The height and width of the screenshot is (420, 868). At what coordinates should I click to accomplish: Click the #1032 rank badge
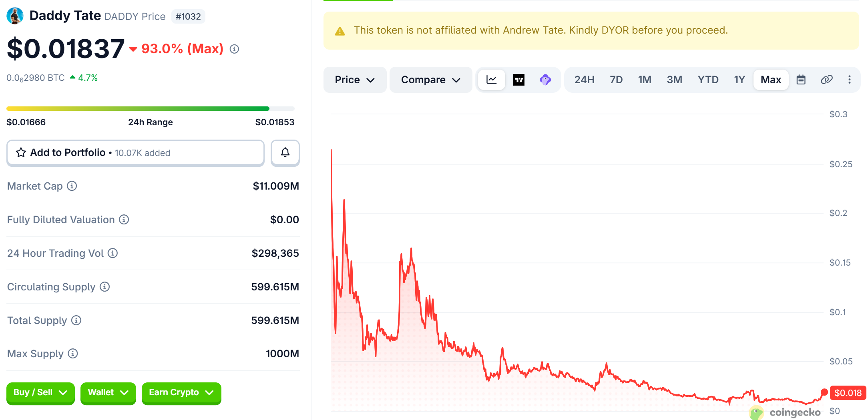click(188, 16)
